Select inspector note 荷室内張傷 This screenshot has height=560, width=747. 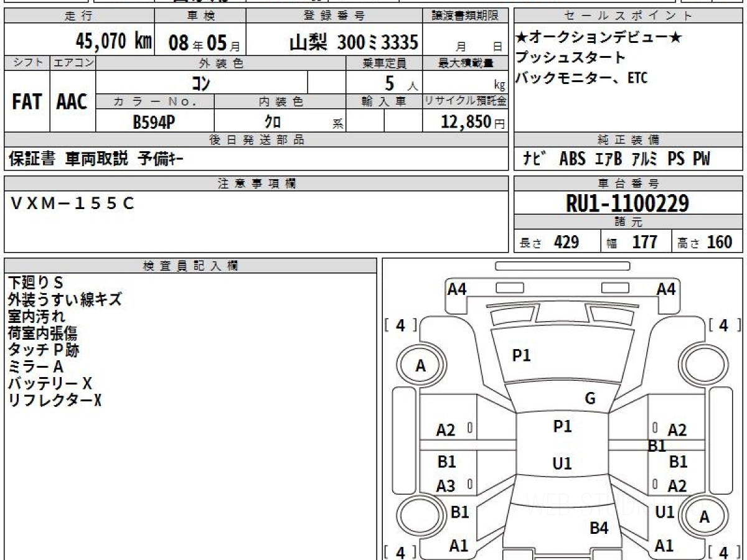(42, 333)
